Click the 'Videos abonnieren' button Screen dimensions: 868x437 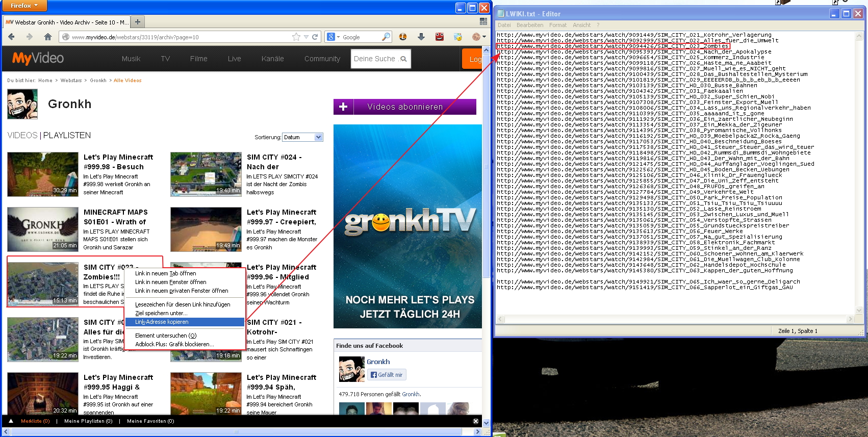(x=404, y=107)
